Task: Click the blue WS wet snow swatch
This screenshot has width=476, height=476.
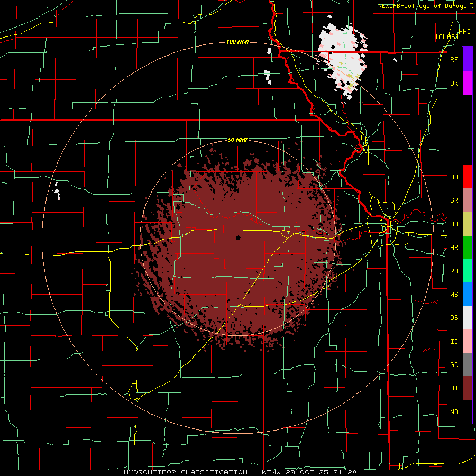Action: (x=467, y=294)
